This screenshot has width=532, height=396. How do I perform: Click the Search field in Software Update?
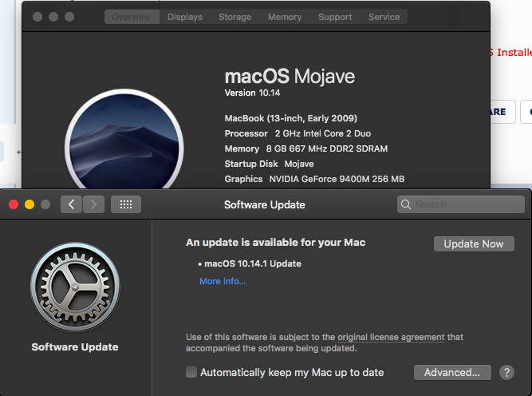point(461,204)
